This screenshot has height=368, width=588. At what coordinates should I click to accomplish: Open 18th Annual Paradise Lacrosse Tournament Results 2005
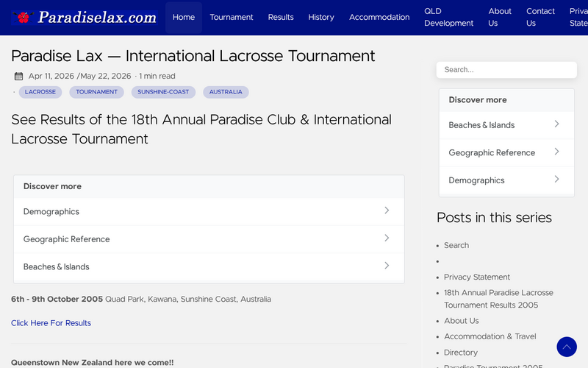coord(498,299)
